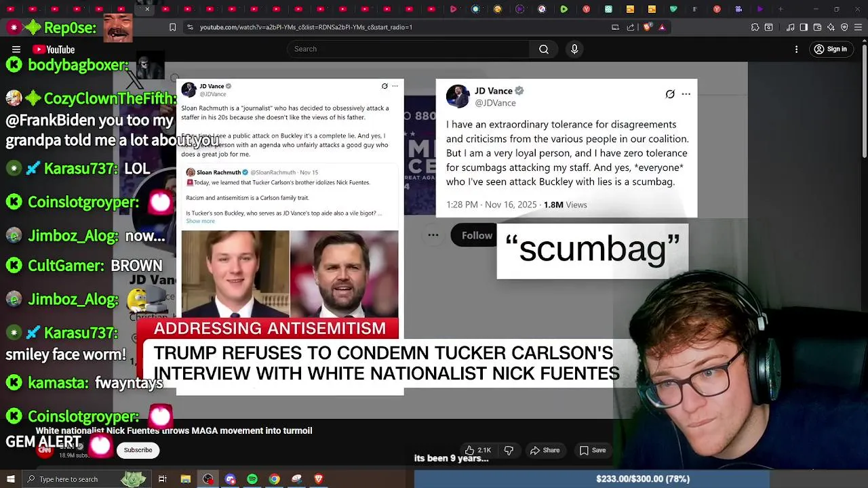Open three-dot menu on large JD Vance tweet
868x488 pixels.
(x=686, y=94)
